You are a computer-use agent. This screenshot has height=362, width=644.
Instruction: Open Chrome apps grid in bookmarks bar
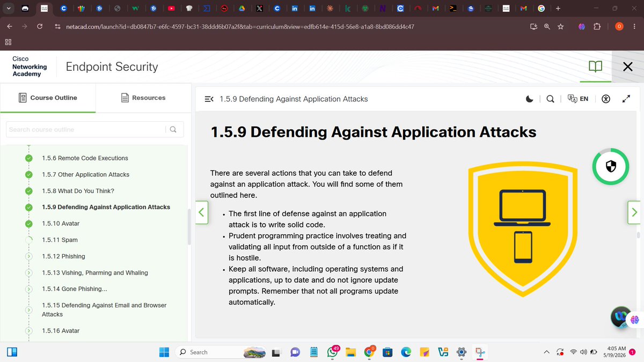(9, 42)
